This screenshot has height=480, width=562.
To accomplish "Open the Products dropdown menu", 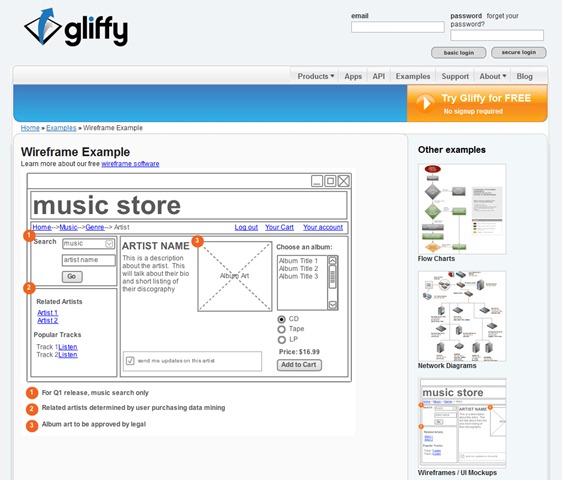I will (316, 76).
